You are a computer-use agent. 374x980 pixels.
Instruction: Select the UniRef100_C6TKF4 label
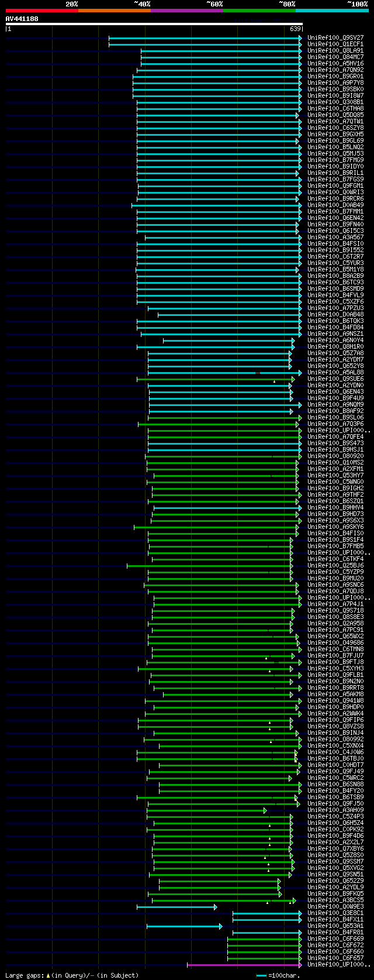[x=335, y=559]
